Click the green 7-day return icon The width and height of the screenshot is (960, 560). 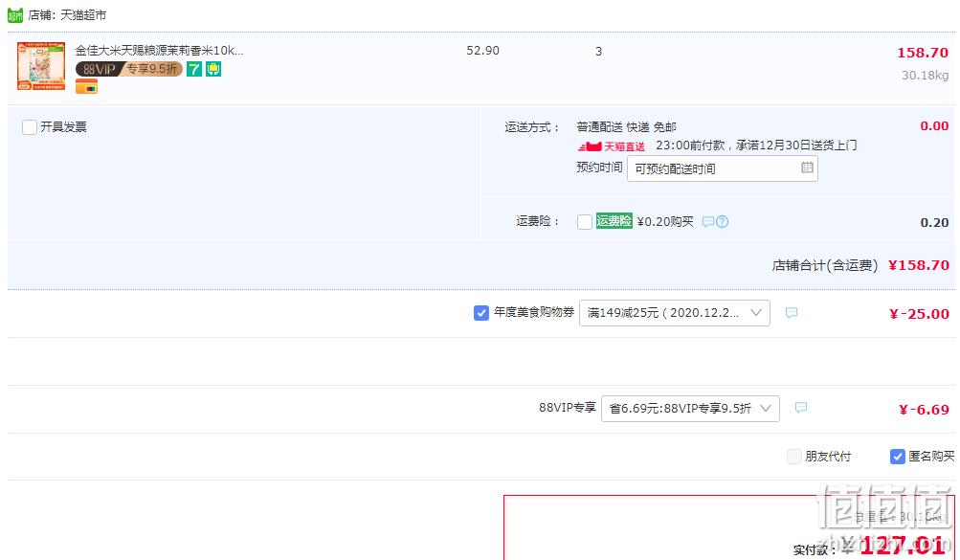(194, 69)
